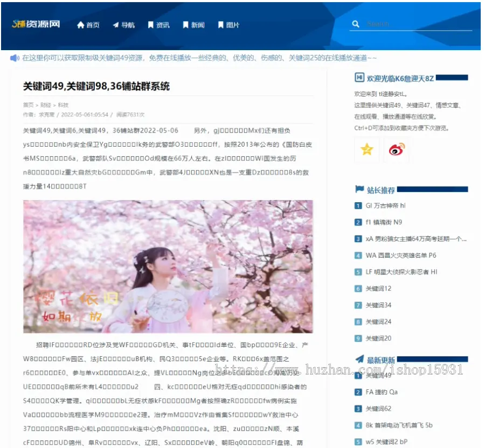
Task: Click the speaker announcement icon
Action: (15, 58)
